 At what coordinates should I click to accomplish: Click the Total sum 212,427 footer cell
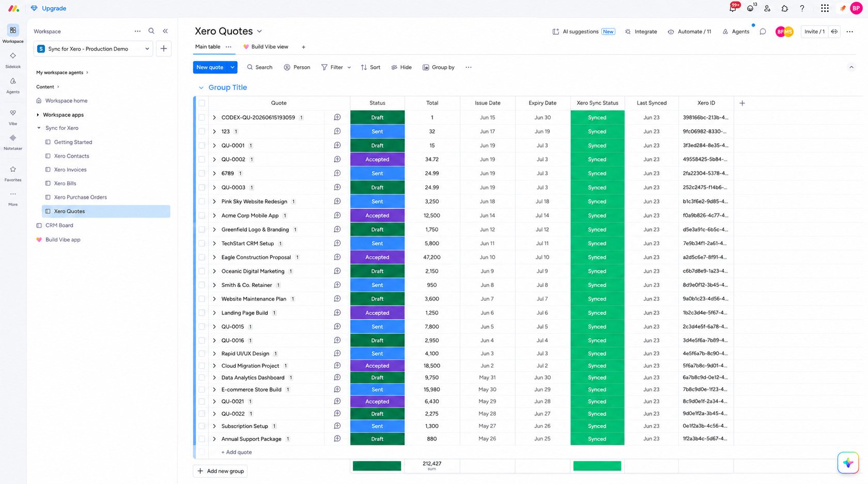[432, 466]
